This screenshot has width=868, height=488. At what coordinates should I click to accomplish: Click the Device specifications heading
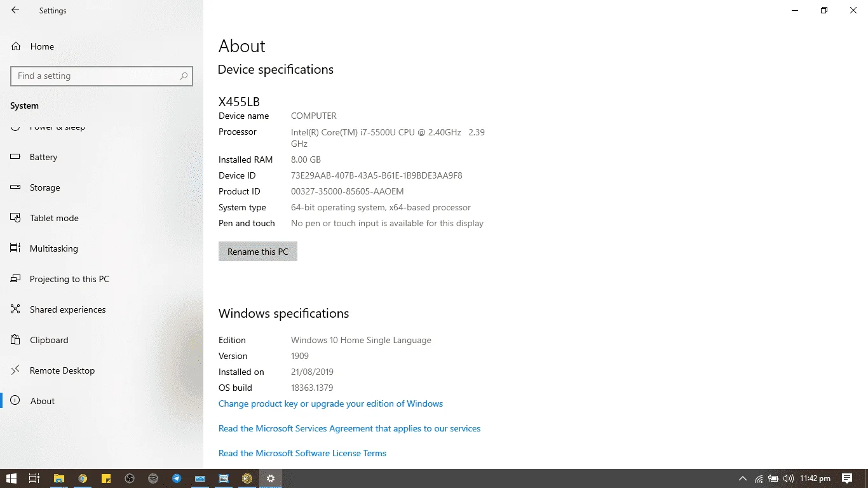click(x=276, y=69)
